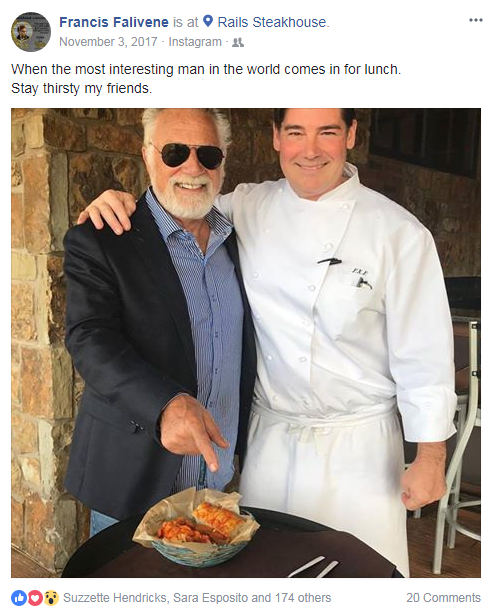Click the Francis Falivene name link
Screen dimensions: 491x614
tap(114, 22)
